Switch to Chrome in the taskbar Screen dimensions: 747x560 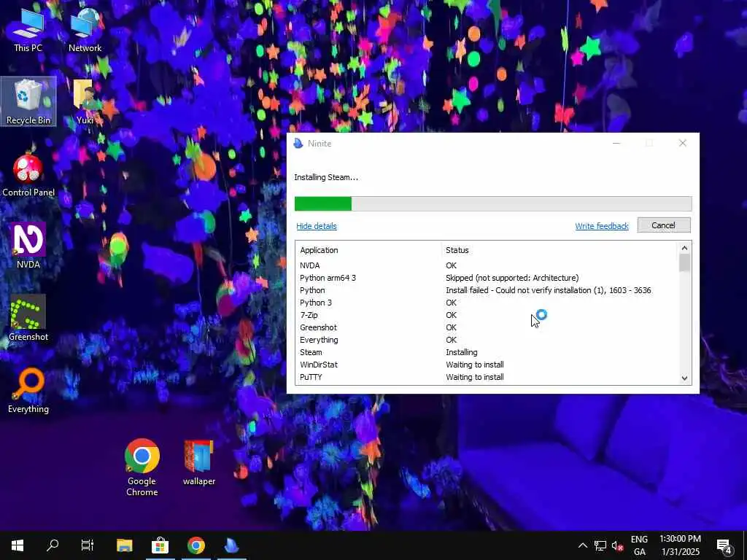click(x=196, y=545)
